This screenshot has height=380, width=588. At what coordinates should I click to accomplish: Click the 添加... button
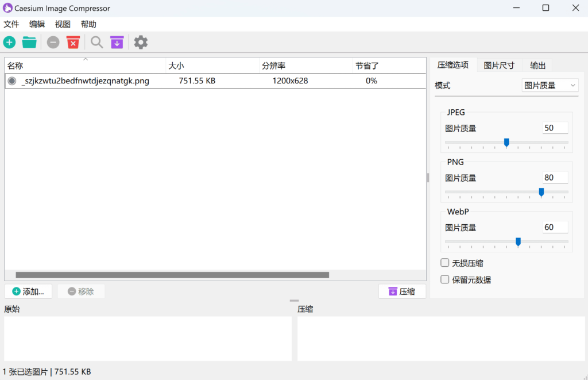point(28,291)
